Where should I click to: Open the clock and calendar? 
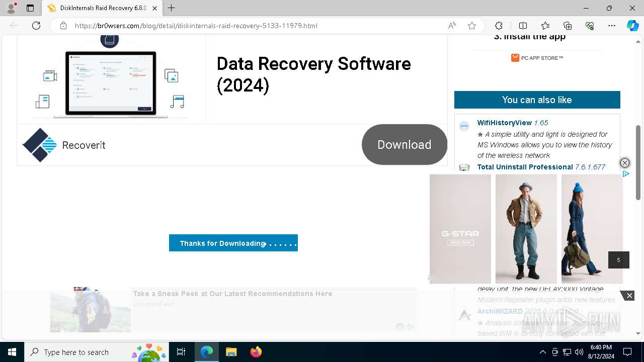pos(601,352)
